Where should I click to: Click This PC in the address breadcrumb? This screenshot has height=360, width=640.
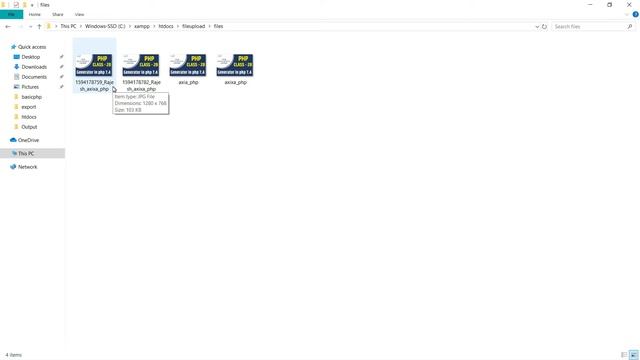(68, 26)
